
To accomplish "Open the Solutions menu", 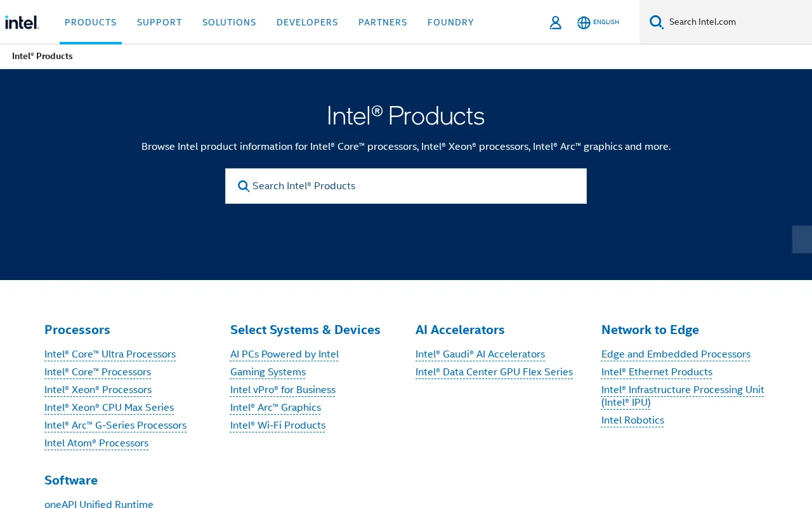I will tap(229, 22).
